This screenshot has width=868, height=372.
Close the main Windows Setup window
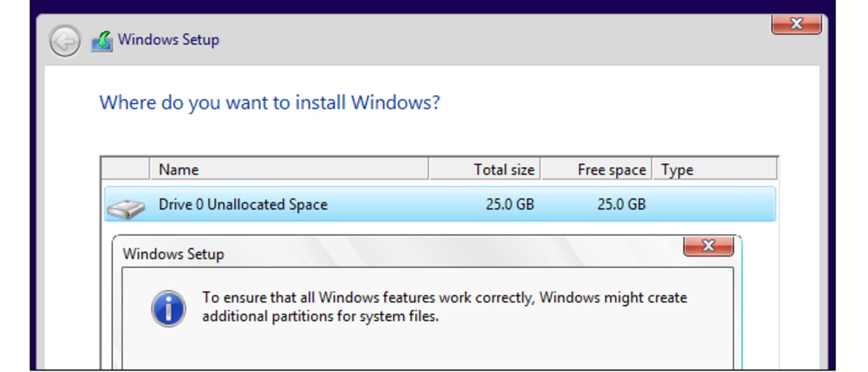pyautogui.click(x=797, y=24)
